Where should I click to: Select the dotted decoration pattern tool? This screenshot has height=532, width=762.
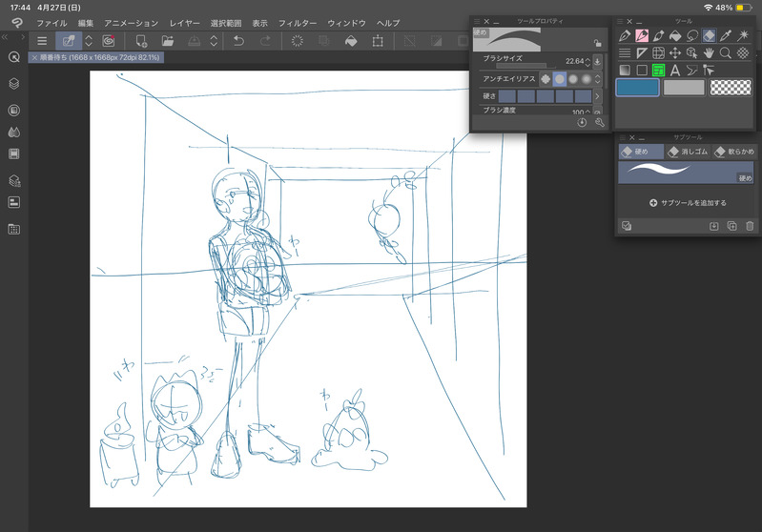click(743, 53)
